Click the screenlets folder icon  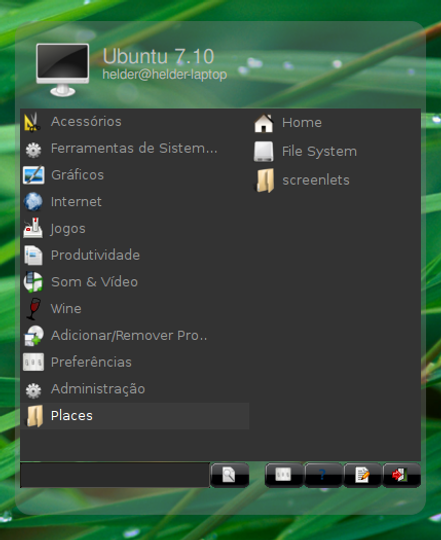pos(264,180)
